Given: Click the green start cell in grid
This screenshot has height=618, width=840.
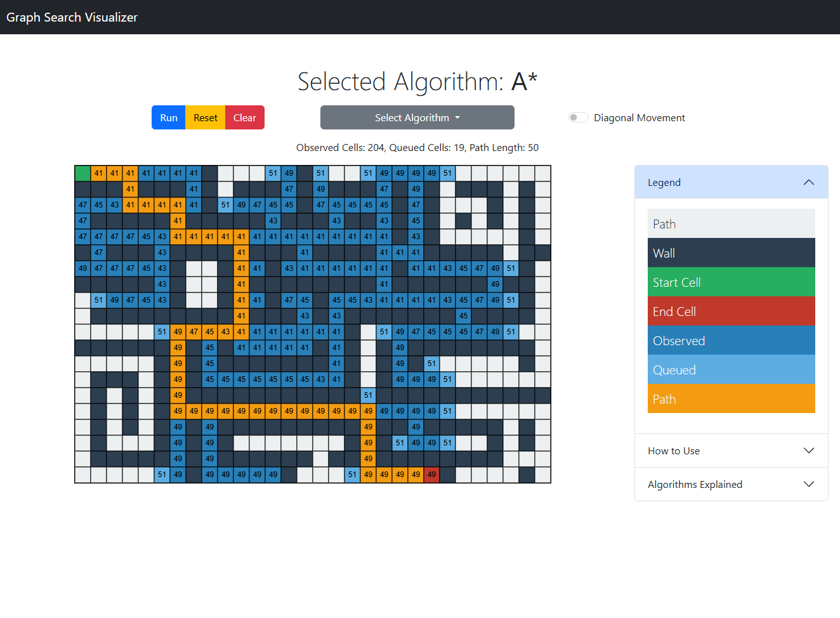Looking at the screenshot, I should click(x=82, y=173).
